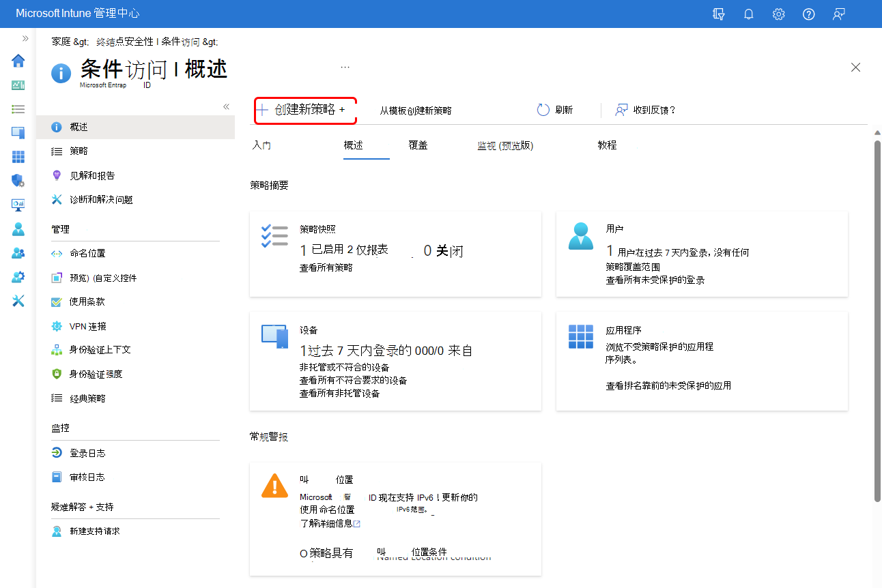882x588 pixels.
Task: Open the 监视 (预览版) tab
Action: (505, 145)
